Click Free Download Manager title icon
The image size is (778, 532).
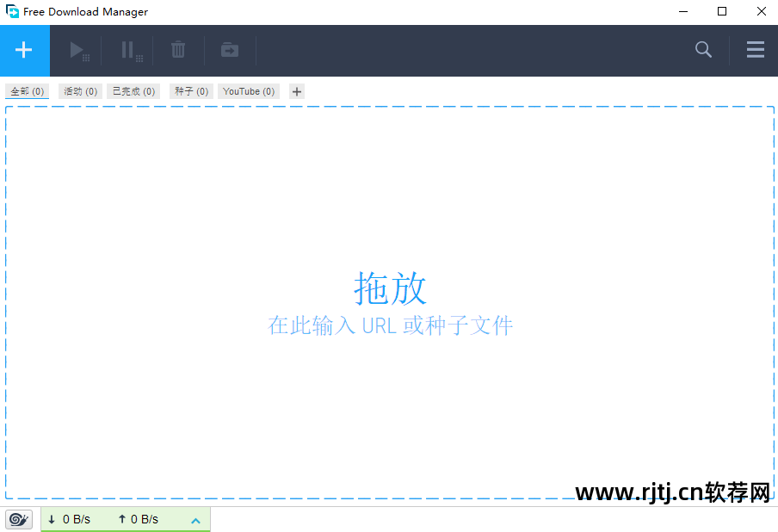point(12,11)
